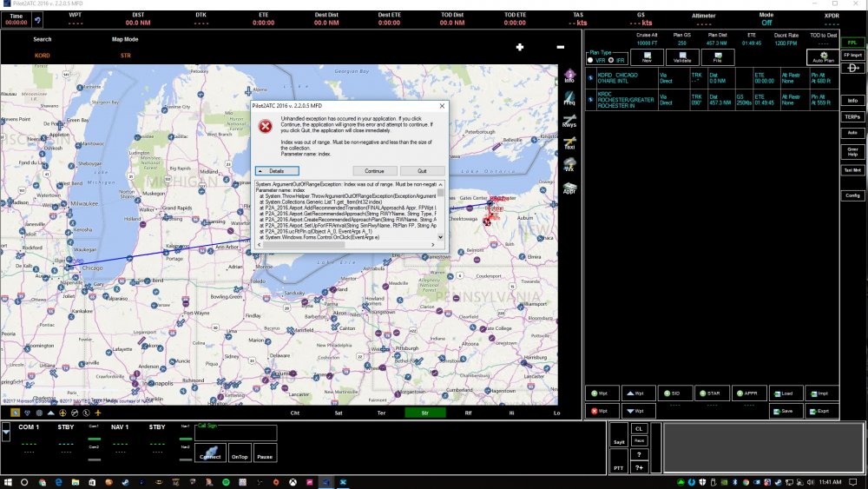Move waypoint down with the down-triangle Wpt
The width and height of the screenshot is (868, 489).
pos(638,411)
